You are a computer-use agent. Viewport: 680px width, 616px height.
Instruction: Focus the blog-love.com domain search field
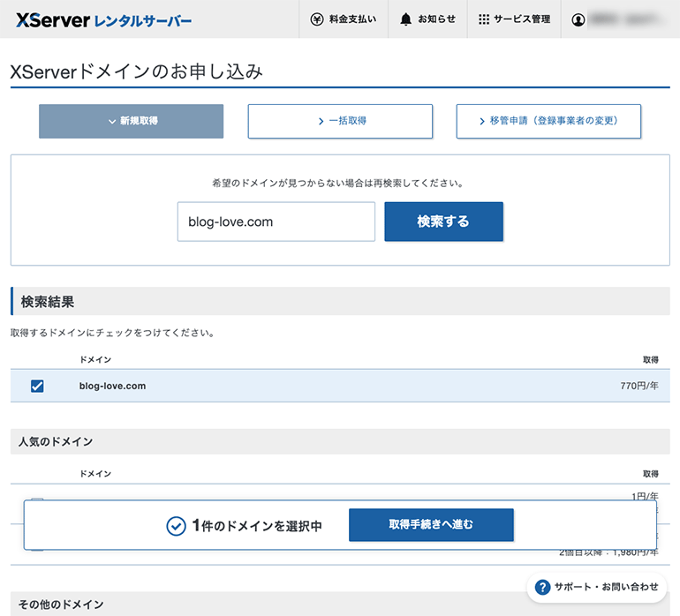tap(276, 222)
